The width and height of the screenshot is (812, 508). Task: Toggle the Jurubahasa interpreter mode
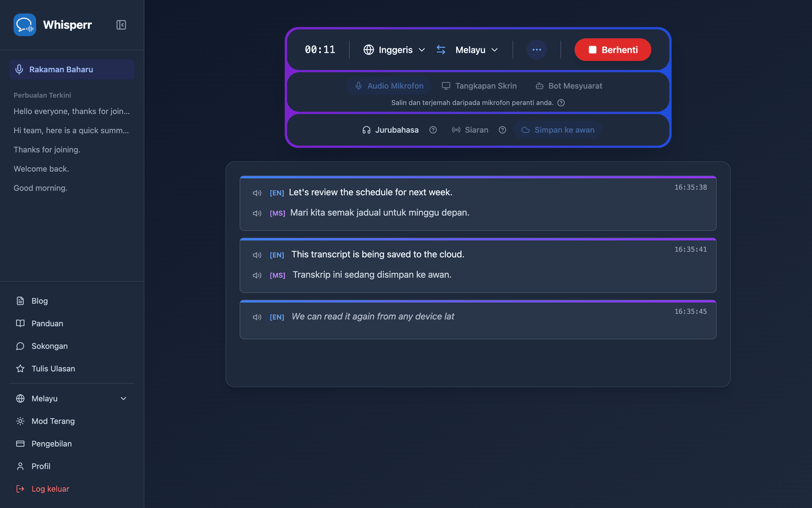(x=390, y=130)
